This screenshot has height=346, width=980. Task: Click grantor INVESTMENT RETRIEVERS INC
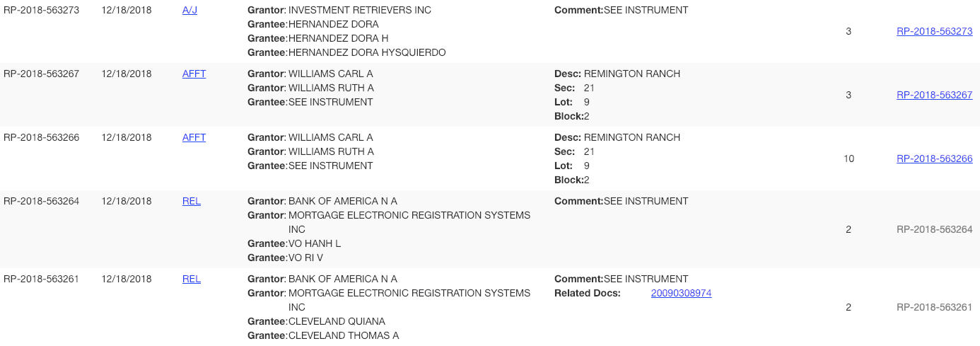(359, 10)
